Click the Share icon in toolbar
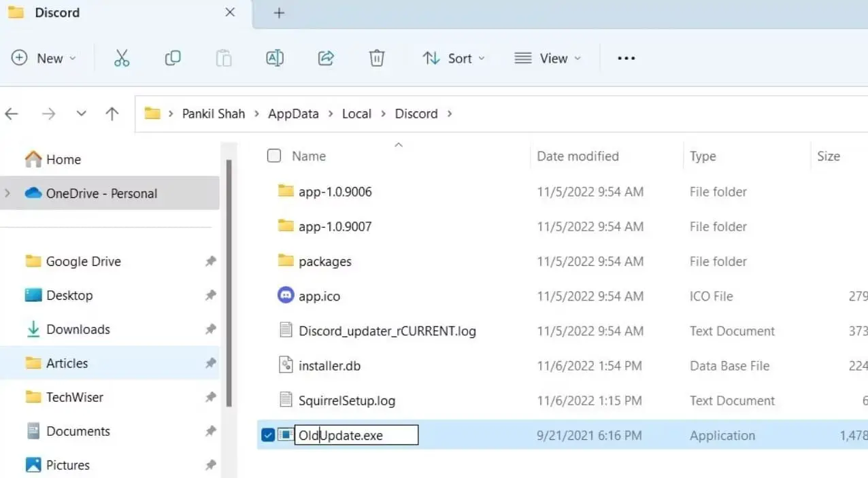The width and height of the screenshot is (868, 478). tap(326, 58)
